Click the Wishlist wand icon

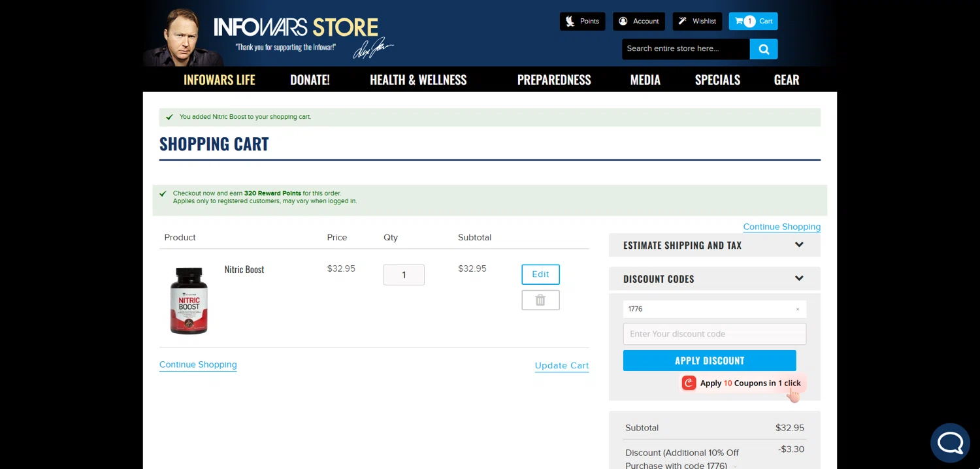(x=683, y=22)
